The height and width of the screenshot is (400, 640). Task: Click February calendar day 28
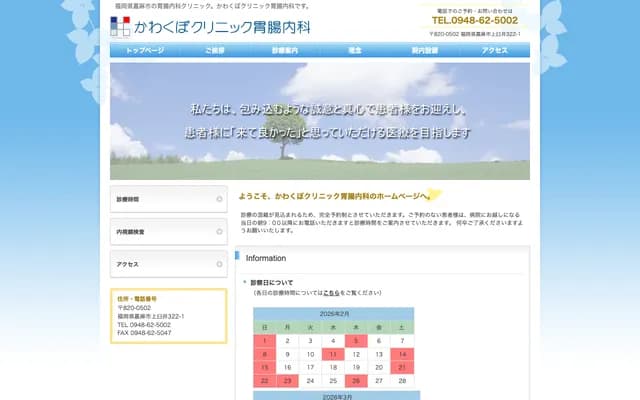click(402, 381)
